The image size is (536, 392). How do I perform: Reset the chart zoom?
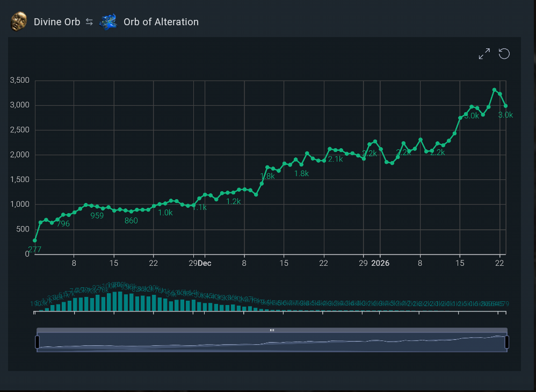pos(504,54)
